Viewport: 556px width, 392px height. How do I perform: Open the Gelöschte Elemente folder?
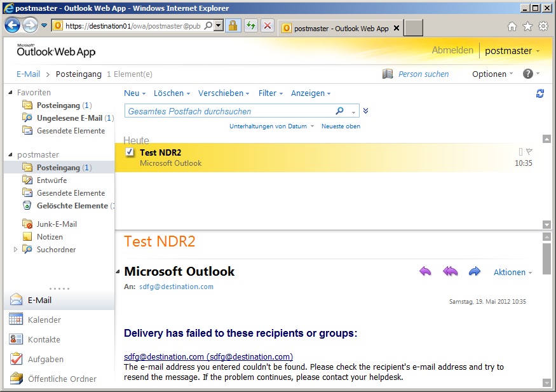(68, 206)
